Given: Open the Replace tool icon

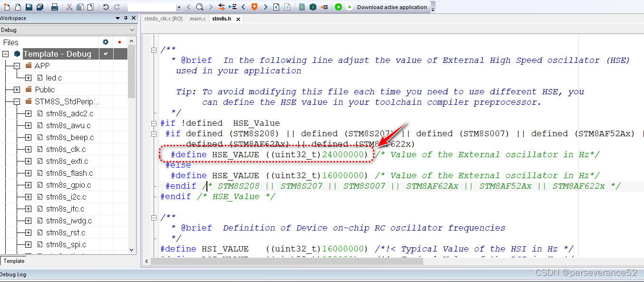Looking at the screenshot, I should pos(222,7).
